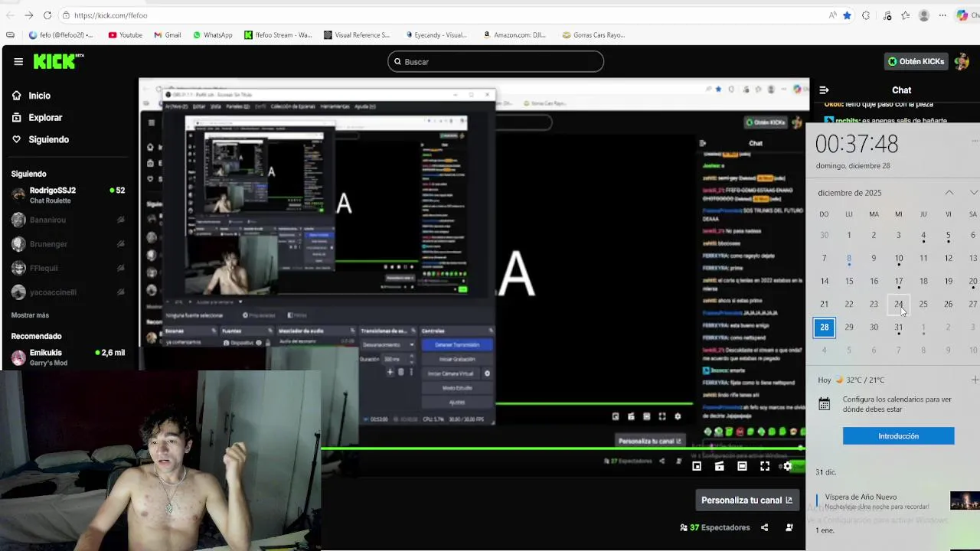The height and width of the screenshot is (551, 980).
Task: Open player settings gear
Action: 787,466
